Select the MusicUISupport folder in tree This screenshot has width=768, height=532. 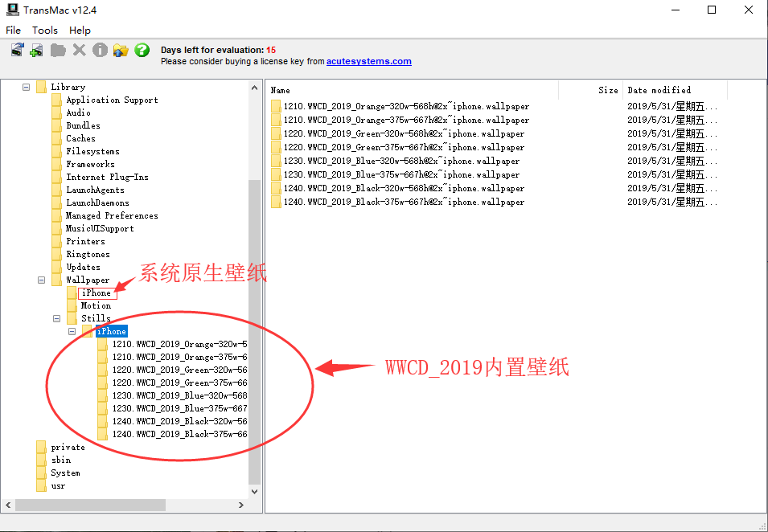(x=100, y=228)
